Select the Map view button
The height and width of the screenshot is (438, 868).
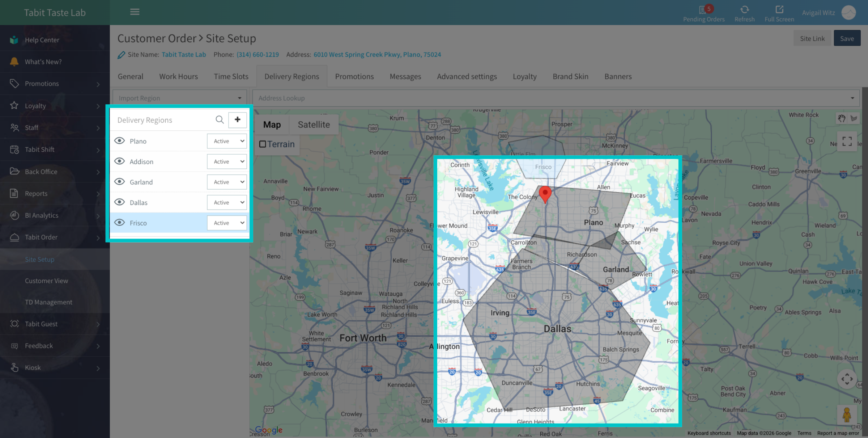272,125
